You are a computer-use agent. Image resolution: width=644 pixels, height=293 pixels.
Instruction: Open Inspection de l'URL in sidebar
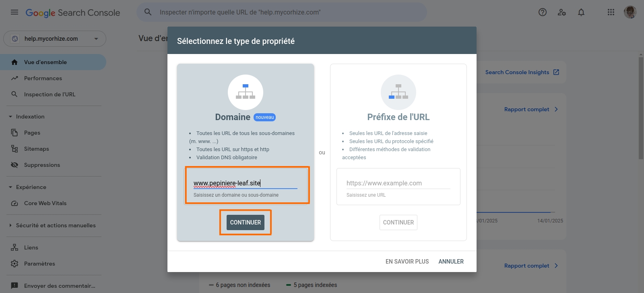53,94
